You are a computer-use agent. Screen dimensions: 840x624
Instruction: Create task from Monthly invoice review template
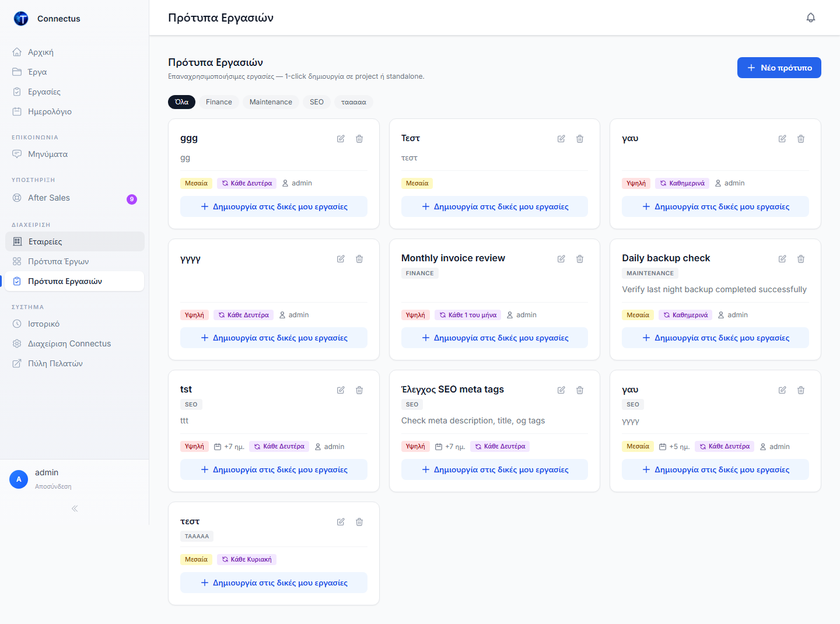495,338
